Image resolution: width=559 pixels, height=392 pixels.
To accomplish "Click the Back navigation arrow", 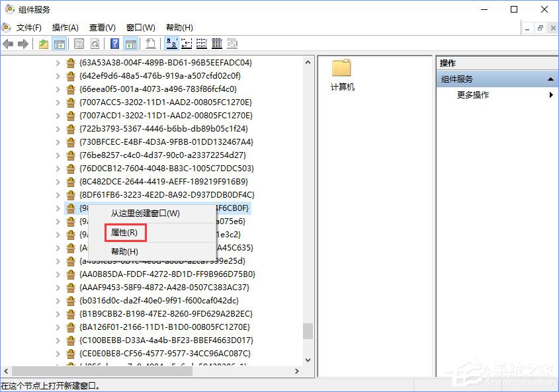I will [7, 43].
